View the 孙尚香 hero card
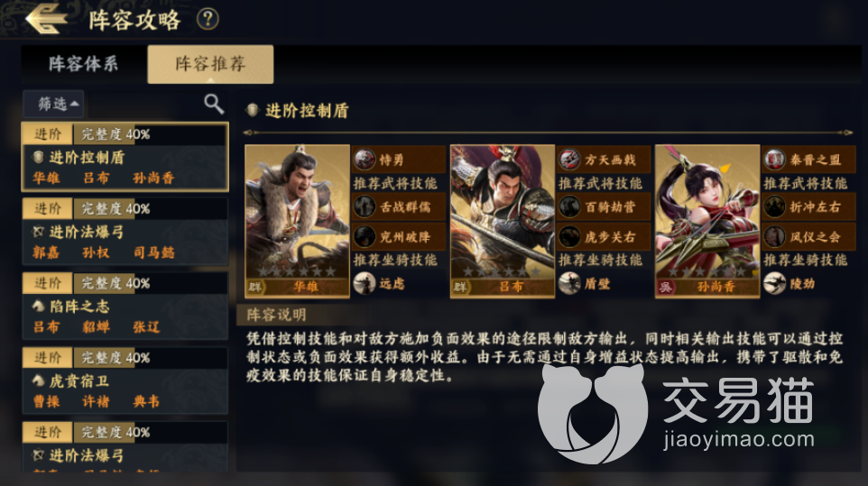Image resolution: width=868 pixels, height=486 pixels. coord(707,221)
